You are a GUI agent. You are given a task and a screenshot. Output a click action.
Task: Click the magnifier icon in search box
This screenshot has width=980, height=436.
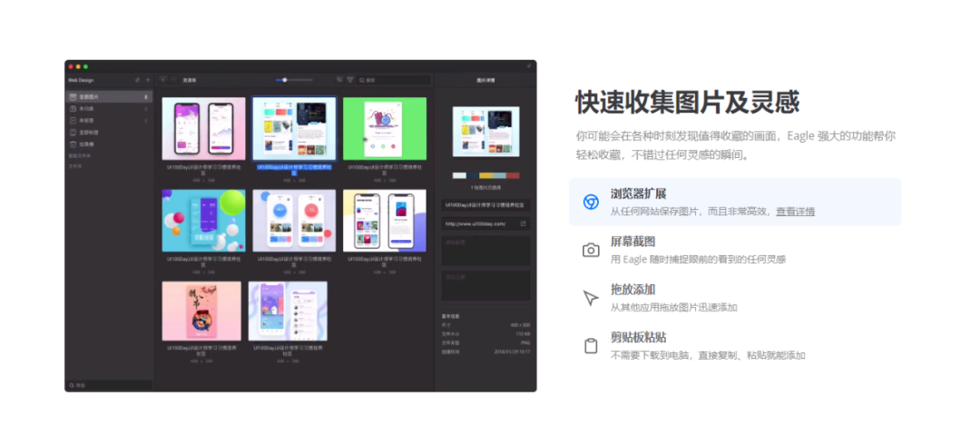click(362, 80)
